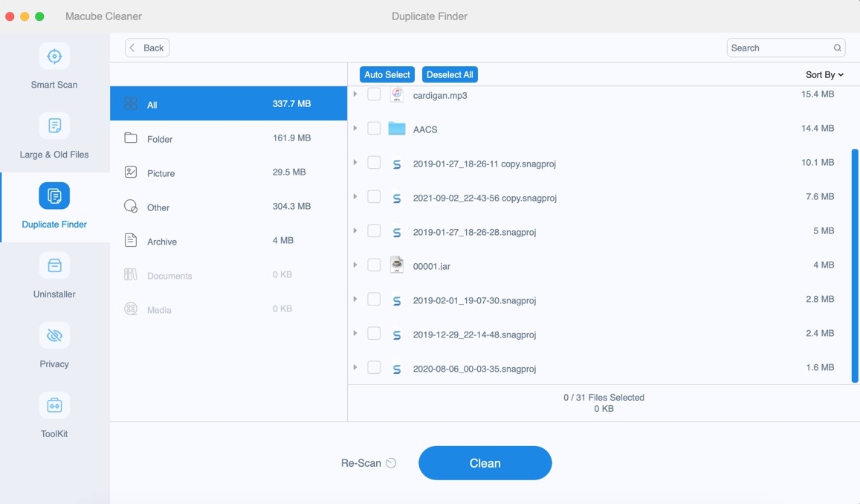Click the blue Clean button
The image size is (860, 504).
click(x=485, y=463)
